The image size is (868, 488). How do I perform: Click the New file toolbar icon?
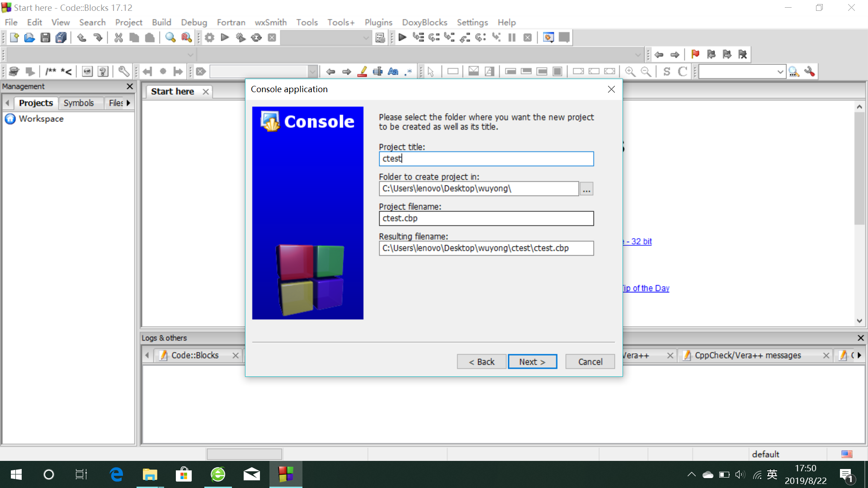(14, 38)
